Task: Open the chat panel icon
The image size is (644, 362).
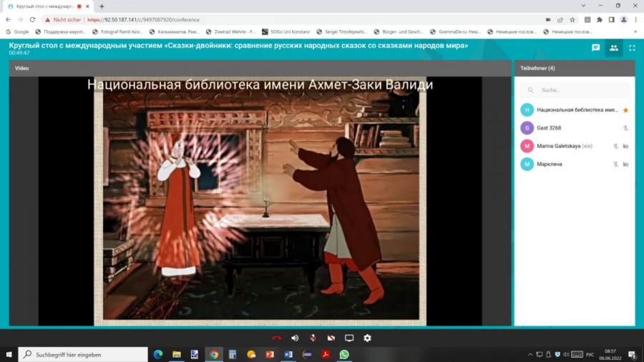Action: [595, 48]
